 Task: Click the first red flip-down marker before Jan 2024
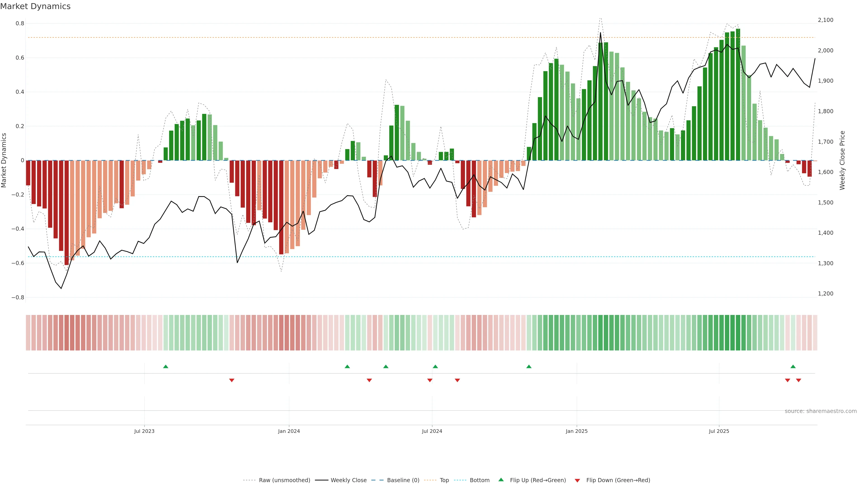pyautogui.click(x=231, y=380)
